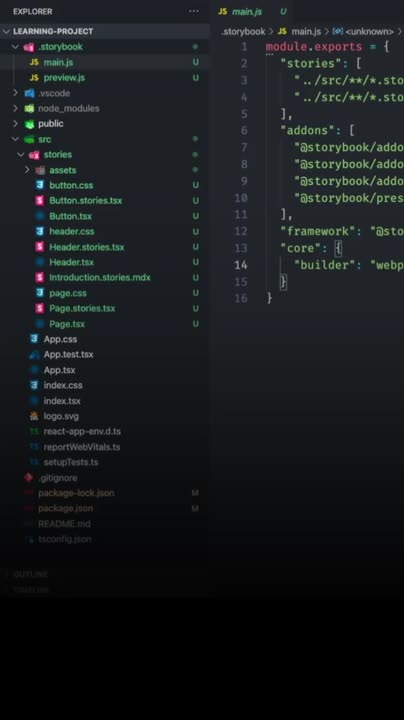Click the SVG icon beside logo.svg

pos(34,416)
